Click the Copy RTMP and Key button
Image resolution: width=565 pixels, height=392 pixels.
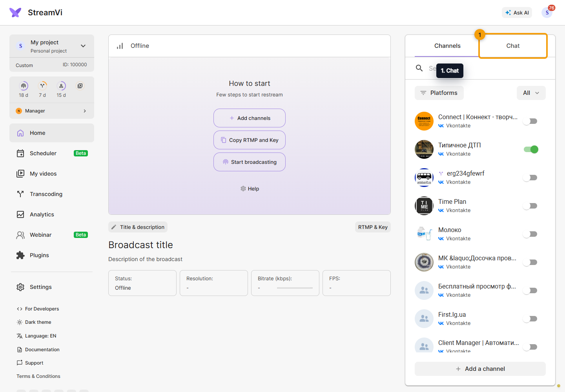(x=250, y=140)
